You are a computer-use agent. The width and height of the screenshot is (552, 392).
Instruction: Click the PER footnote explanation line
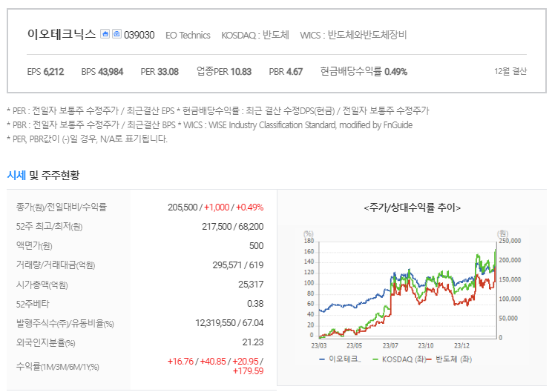click(x=218, y=111)
